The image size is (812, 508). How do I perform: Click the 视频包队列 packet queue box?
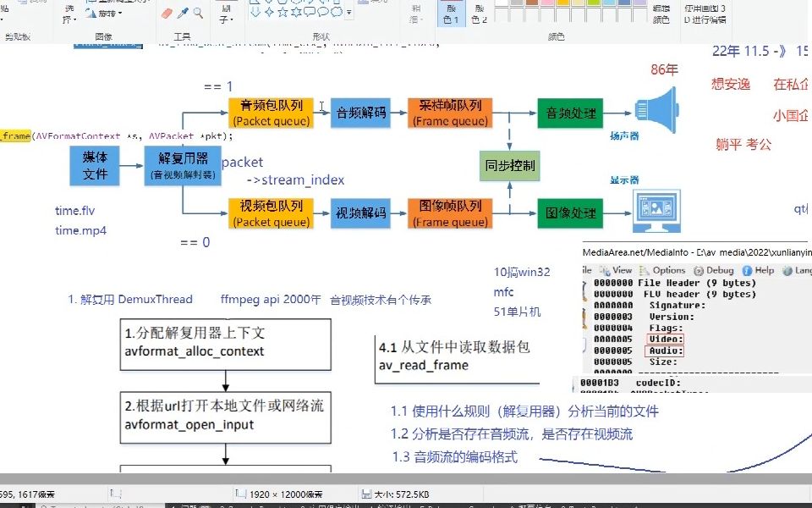click(272, 213)
